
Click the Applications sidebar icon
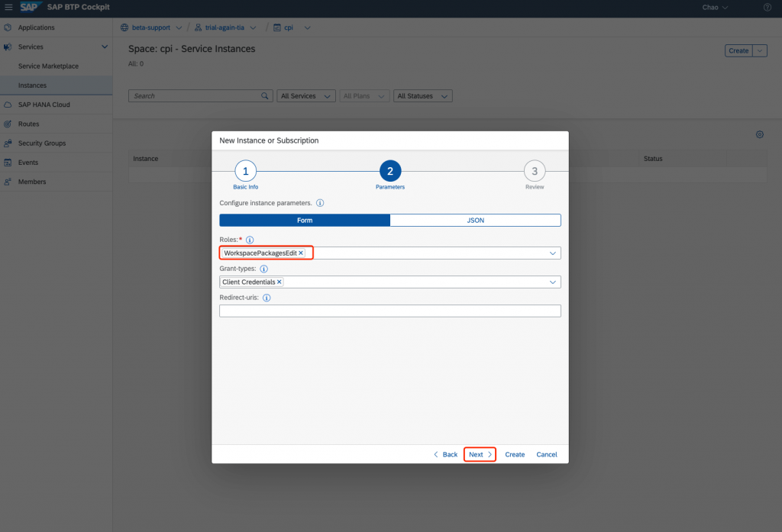coord(8,27)
